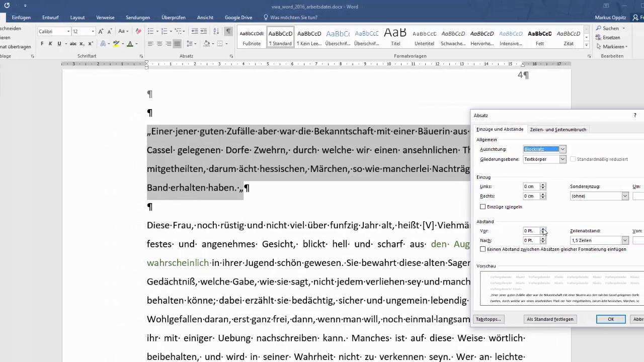The image size is (644, 362).
Task: Click the sort A-Z icon
Action: pos(216,31)
